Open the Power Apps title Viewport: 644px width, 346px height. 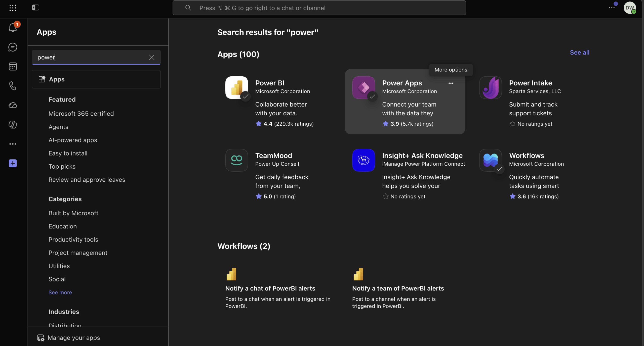point(402,83)
